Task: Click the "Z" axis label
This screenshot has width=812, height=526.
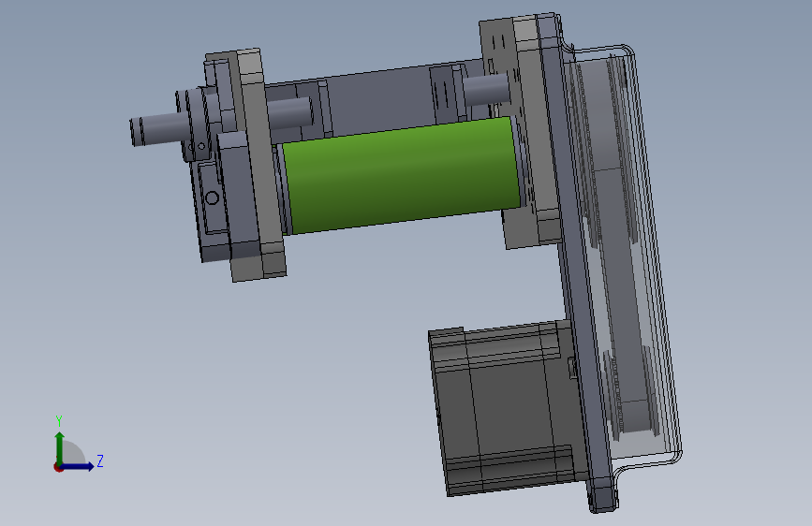Action: (x=100, y=460)
